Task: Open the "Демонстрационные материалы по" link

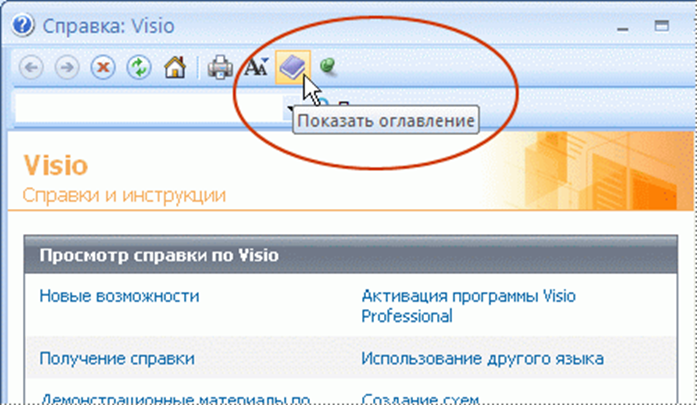Action: tap(176, 398)
